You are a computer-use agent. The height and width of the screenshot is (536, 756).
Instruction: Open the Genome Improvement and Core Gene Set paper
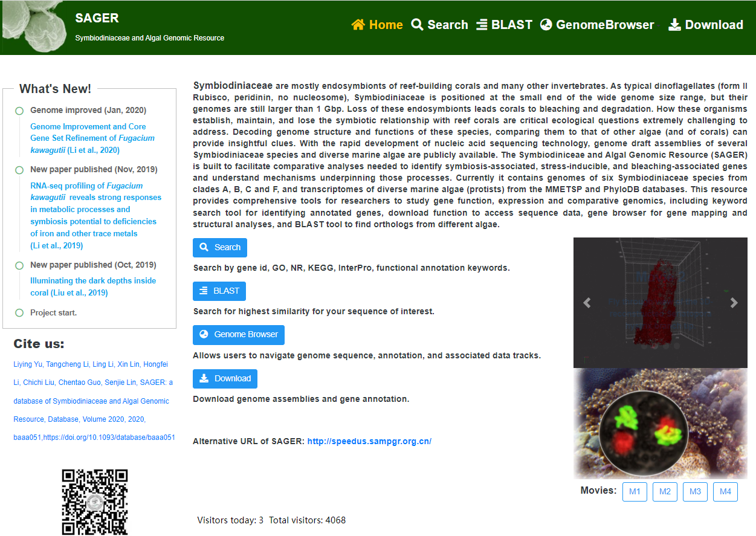(92, 138)
